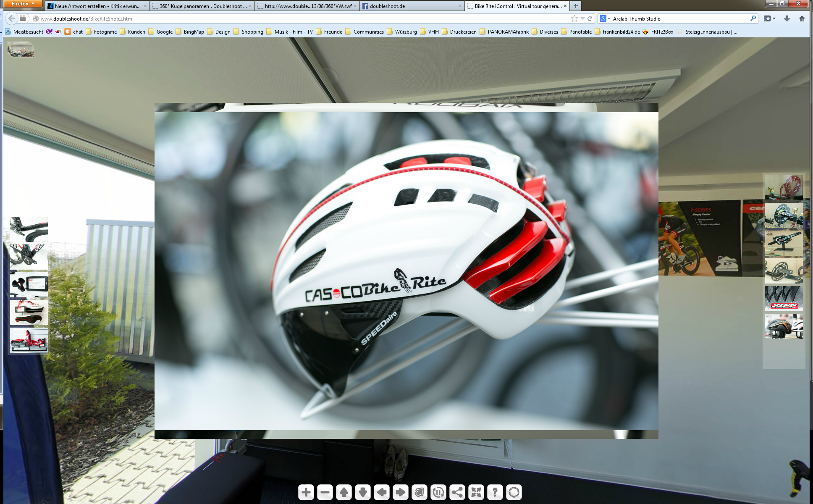Click the URL address bar
813x504 pixels.
[x=294, y=18]
